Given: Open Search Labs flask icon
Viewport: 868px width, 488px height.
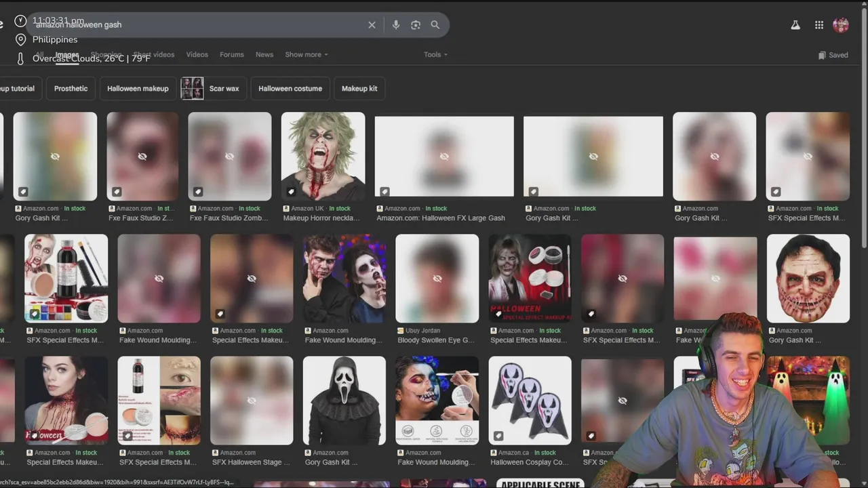Looking at the screenshot, I should coord(795,25).
